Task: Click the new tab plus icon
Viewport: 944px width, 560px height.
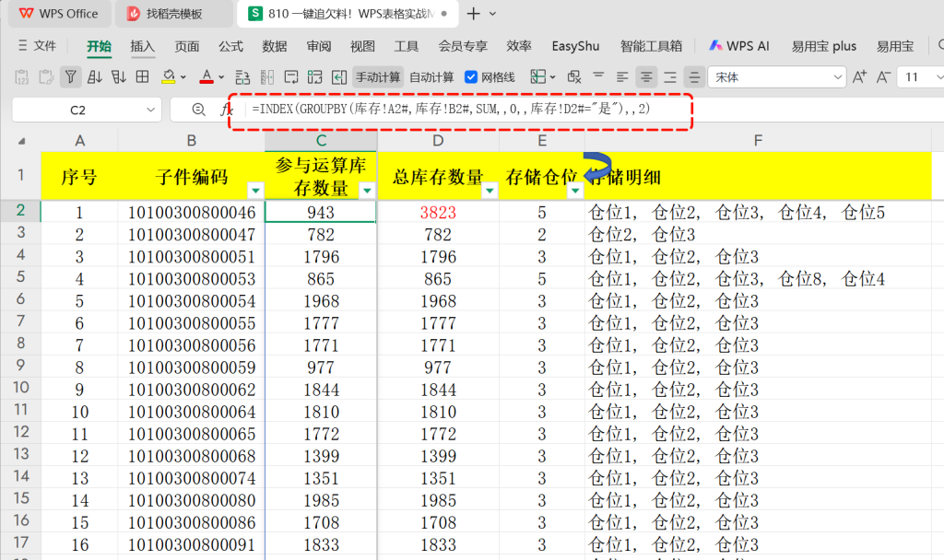Action: pos(474,14)
